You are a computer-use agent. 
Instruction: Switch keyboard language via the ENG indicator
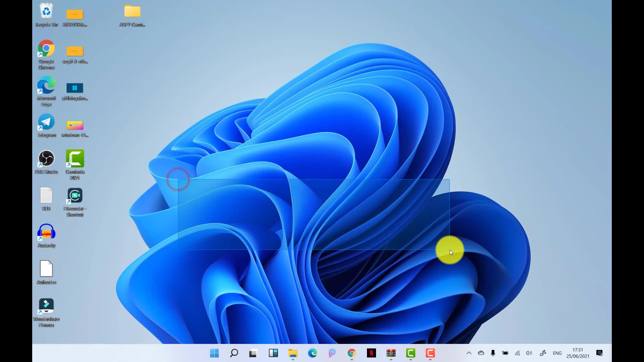[557, 353]
